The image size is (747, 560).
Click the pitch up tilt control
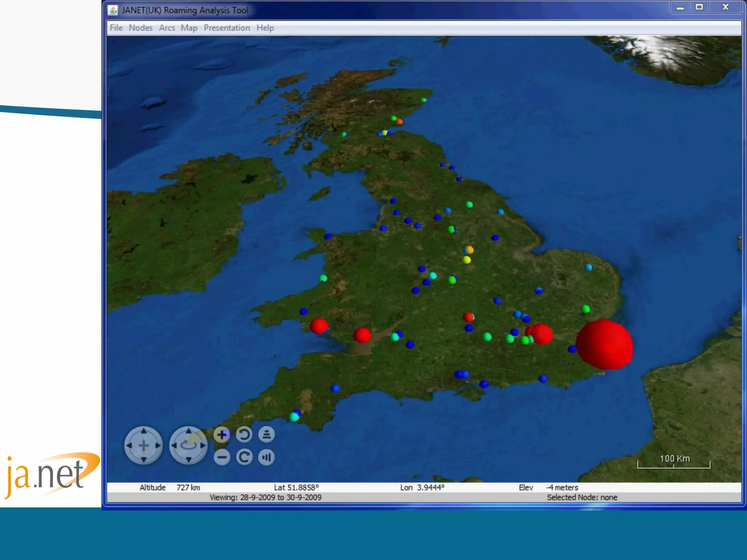267,435
